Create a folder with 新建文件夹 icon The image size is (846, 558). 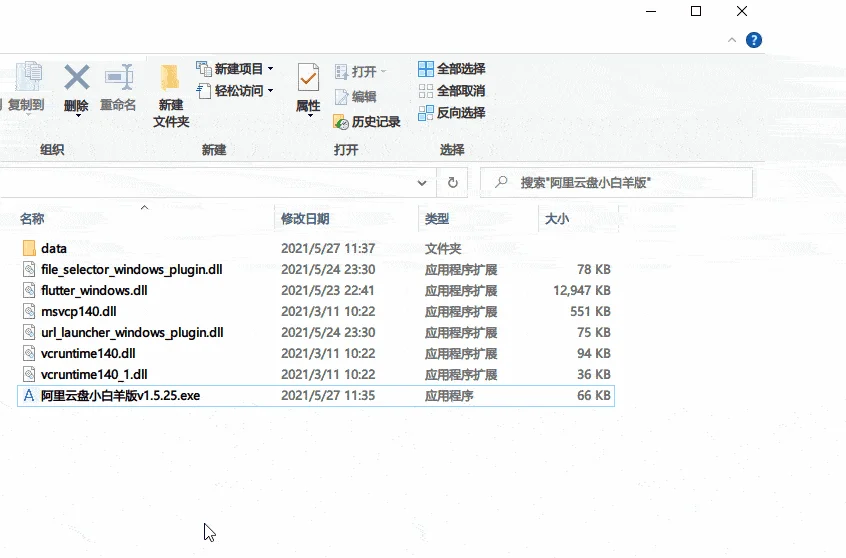pos(170,78)
